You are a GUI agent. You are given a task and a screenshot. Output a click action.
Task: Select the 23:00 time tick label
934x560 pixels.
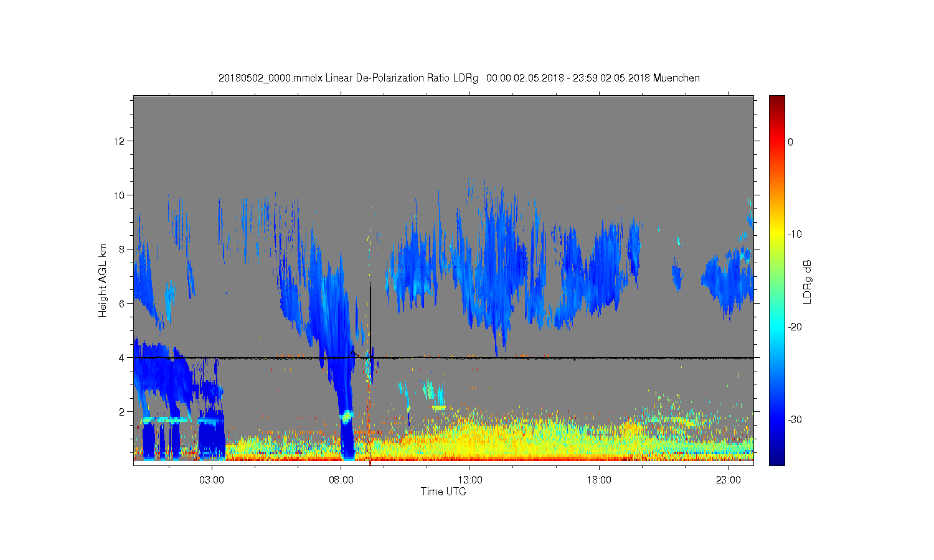coord(729,480)
